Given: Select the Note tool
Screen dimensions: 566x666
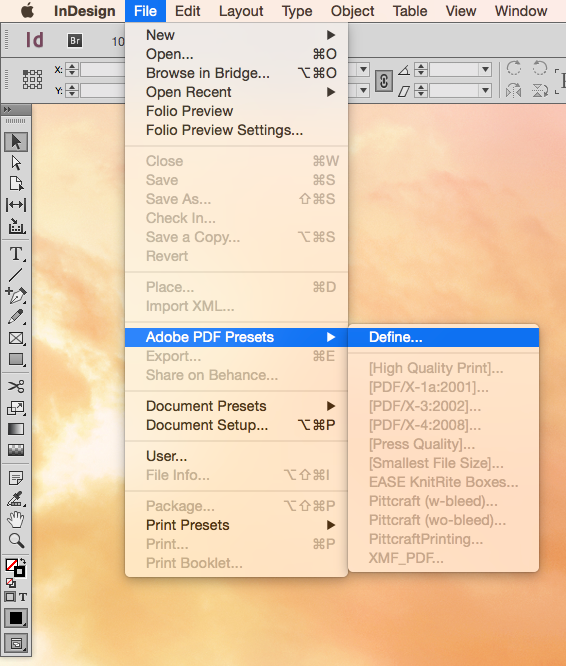Looking at the screenshot, I should click(16, 478).
